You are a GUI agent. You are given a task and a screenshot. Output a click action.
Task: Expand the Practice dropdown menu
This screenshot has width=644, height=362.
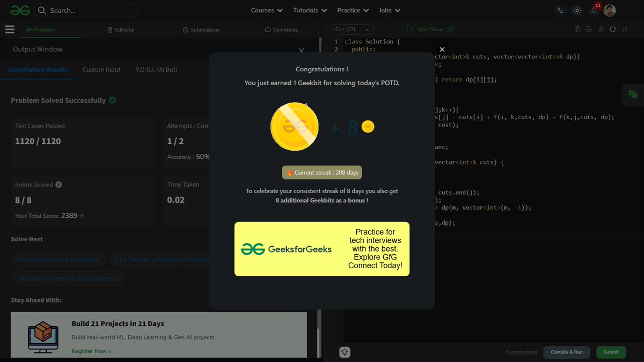pyautogui.click(x=353, y=10)
